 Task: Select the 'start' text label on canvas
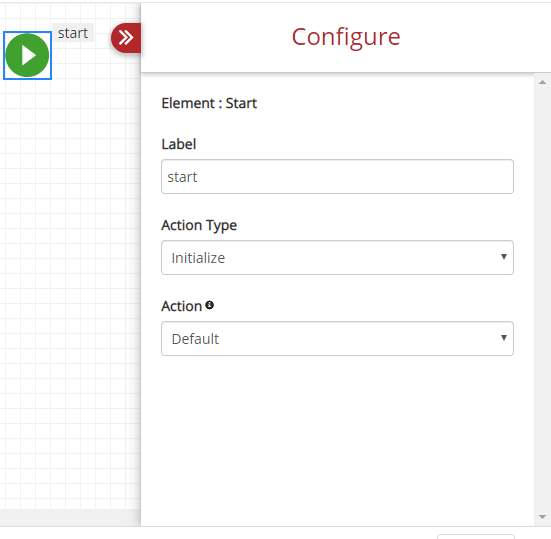click(73, 33)
